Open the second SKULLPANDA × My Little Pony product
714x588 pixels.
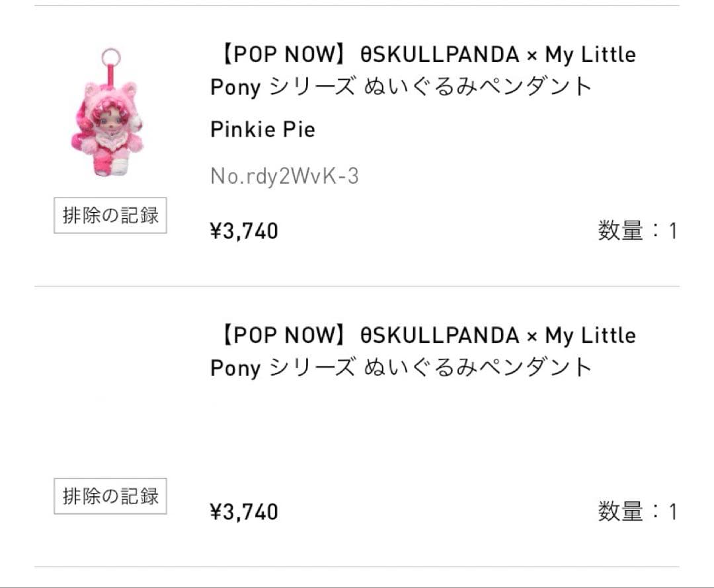(423, 350)
